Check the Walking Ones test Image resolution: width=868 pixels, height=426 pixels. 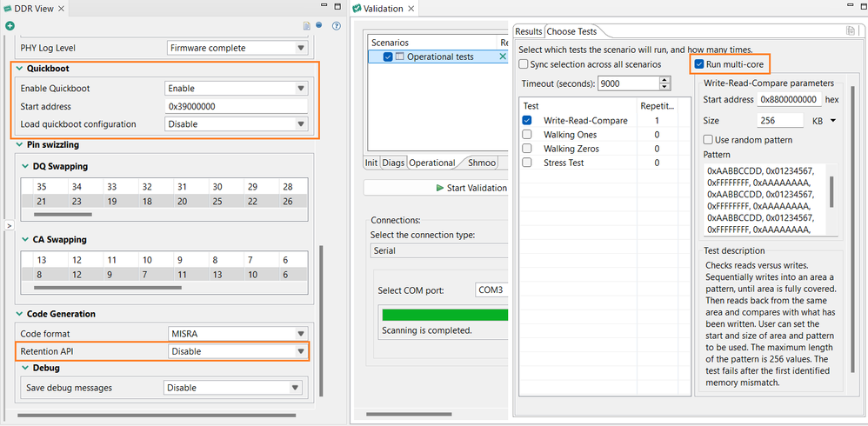coord(527,135)
